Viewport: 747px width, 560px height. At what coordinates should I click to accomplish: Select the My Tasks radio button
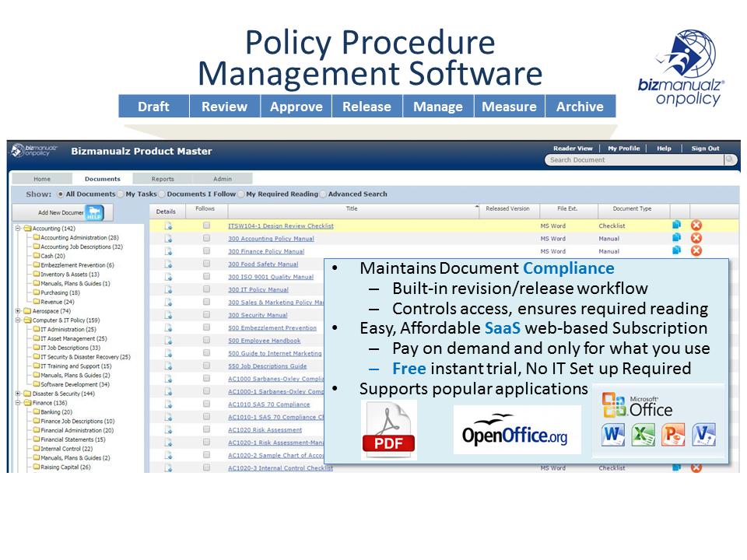coord(121,194)
